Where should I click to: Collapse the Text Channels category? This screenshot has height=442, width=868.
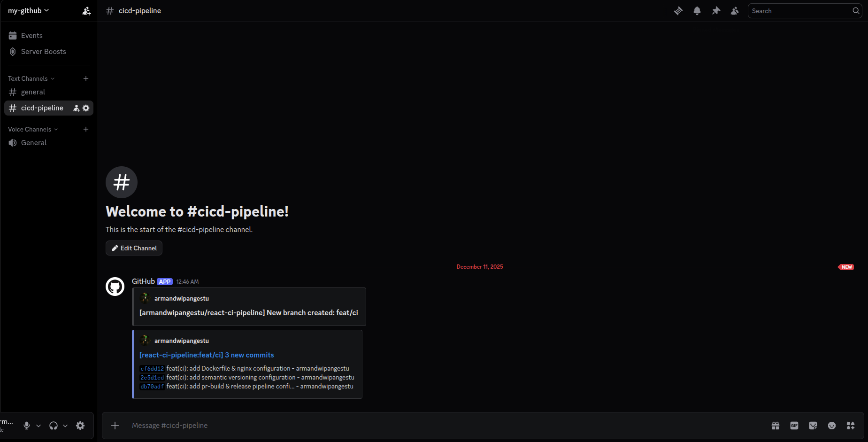pyautogui.click(x=31, y=78)
